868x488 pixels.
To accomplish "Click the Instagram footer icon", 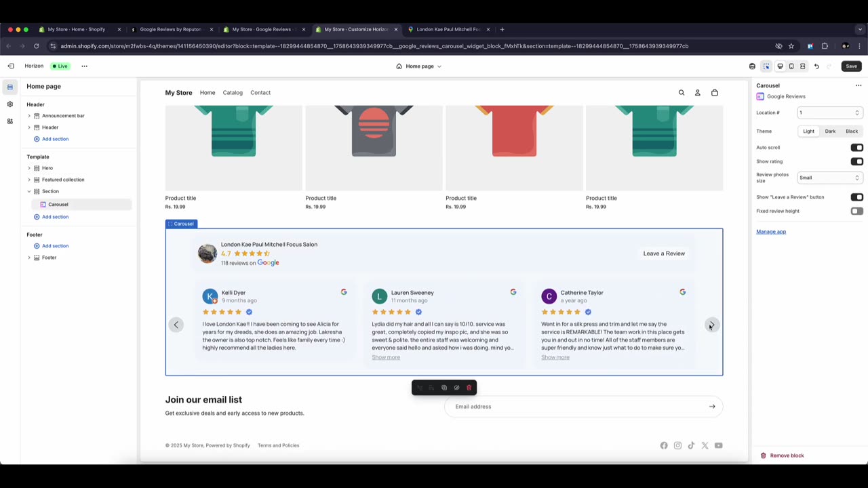I will (677, 445).
